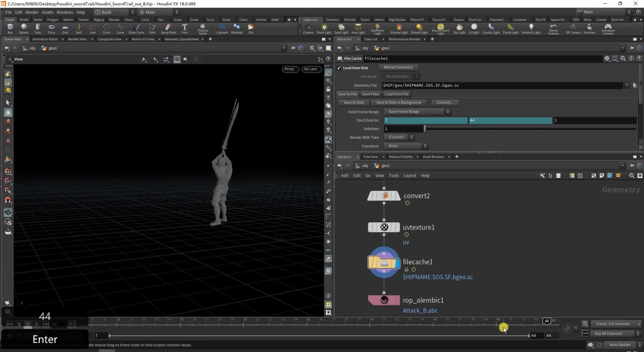Image resolution: width=644 pixels, height=352 pixels.
Task: Click the Gamepad Camera shelf tool
Action: click(x=608, y=29)
